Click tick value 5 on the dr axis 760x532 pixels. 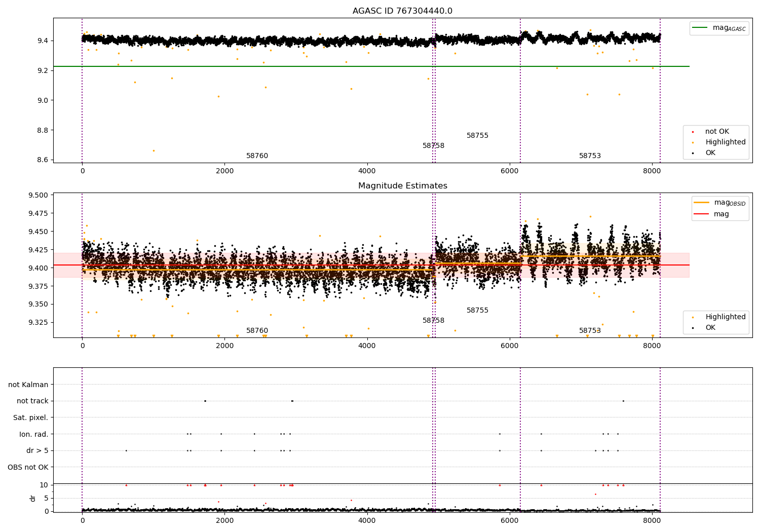pos(46,499)
